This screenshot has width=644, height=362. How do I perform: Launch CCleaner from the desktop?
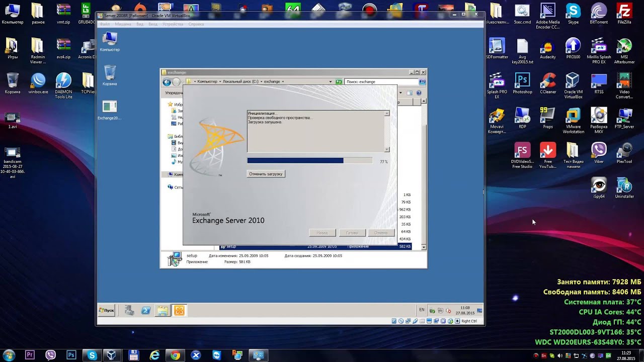pos(548,83)
